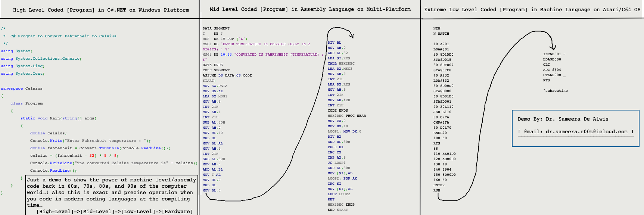644x215 pixels.
Task: Select the 'LEA DX,MSG1' instruction
Action: tap(215, 96)
